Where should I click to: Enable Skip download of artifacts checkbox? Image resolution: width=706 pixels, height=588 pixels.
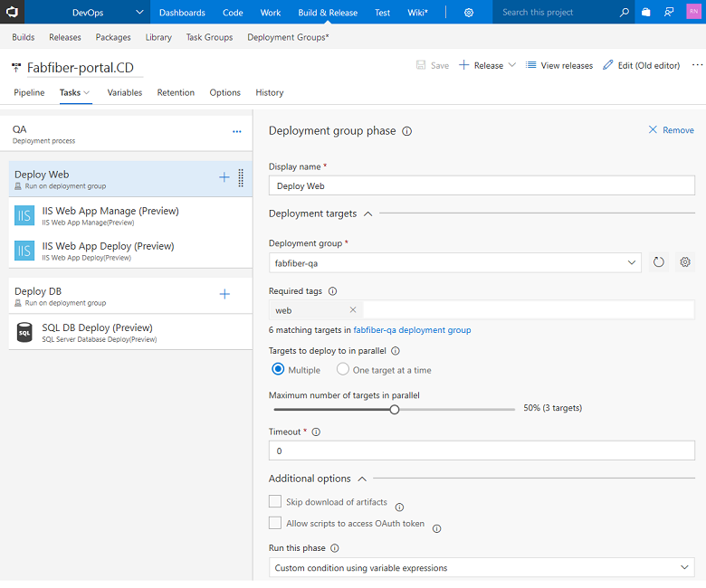(275, 501)
